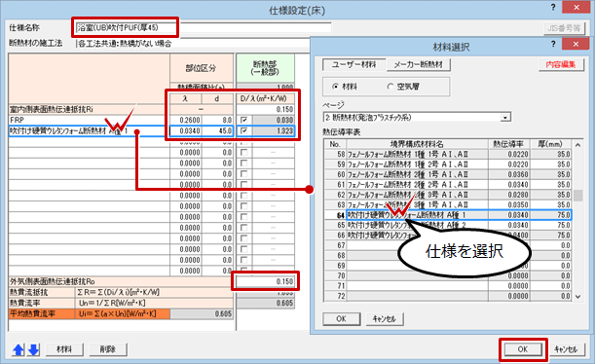Open the ページ dropdown list

point(505,118)
